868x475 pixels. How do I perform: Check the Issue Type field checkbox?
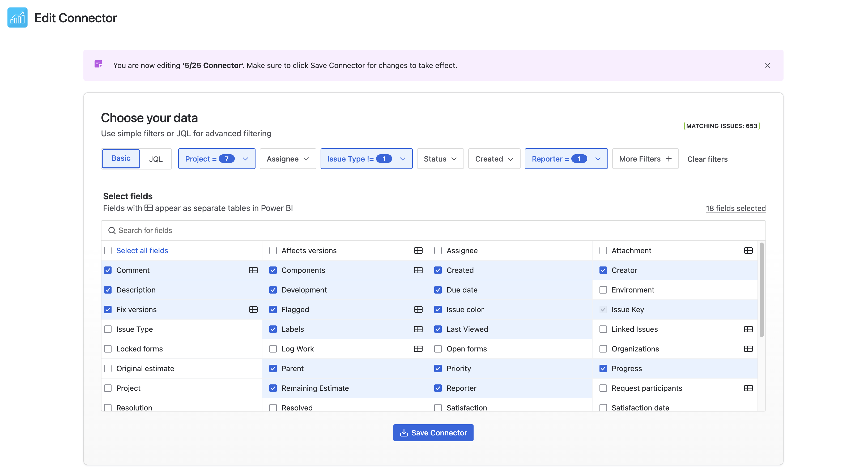108,329
